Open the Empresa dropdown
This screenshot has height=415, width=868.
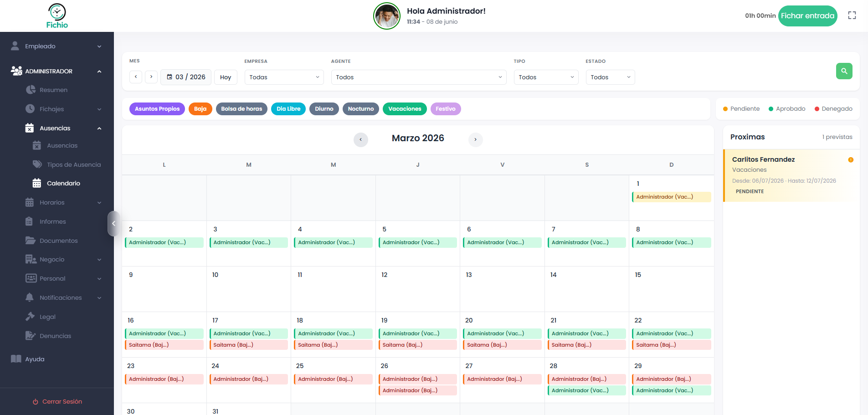(x=284, y=77)
